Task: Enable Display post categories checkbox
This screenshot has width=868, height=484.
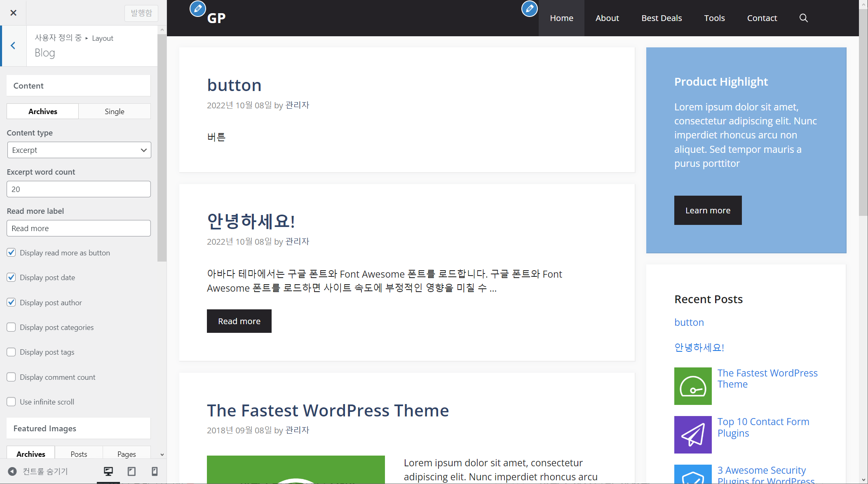Action: [12, 327]
